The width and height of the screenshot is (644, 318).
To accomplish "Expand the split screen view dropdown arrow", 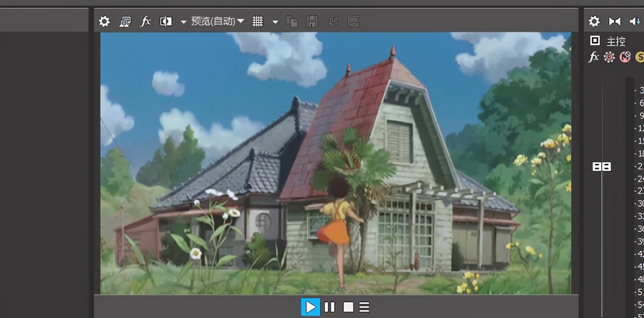I will click(x=183, y=22).
